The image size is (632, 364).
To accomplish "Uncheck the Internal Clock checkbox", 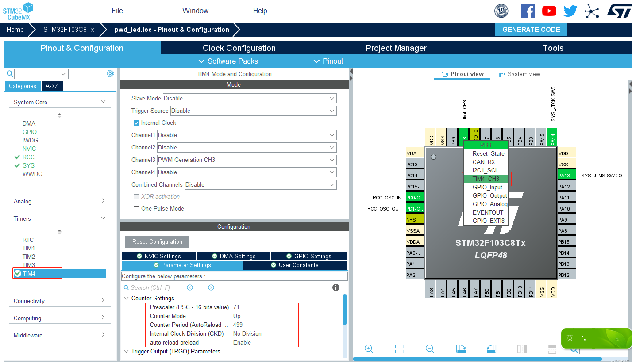I will [x=136, y=123].
